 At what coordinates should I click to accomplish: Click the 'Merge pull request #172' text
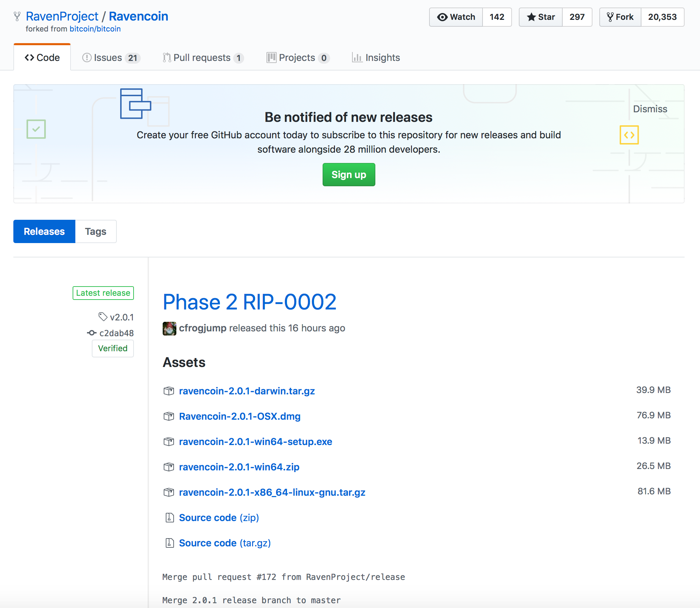point(219,577)
